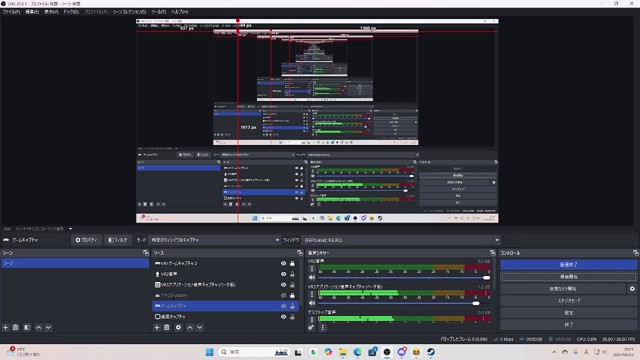Move selected source up with arrow
The image size is (640, 360).
pyautogui.click(x=190, y=327)
